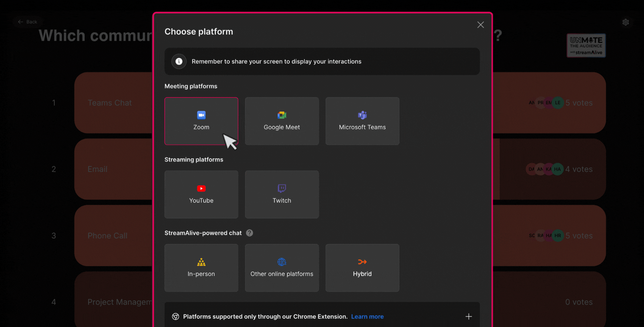Open settings gear in background page

pyautogui.click(x=625, y=22)
